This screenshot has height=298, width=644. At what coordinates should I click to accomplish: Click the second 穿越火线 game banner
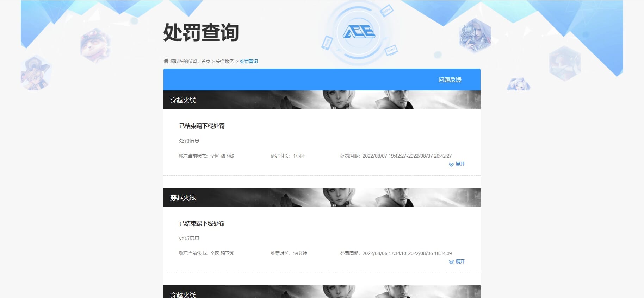tap(322, 197)
